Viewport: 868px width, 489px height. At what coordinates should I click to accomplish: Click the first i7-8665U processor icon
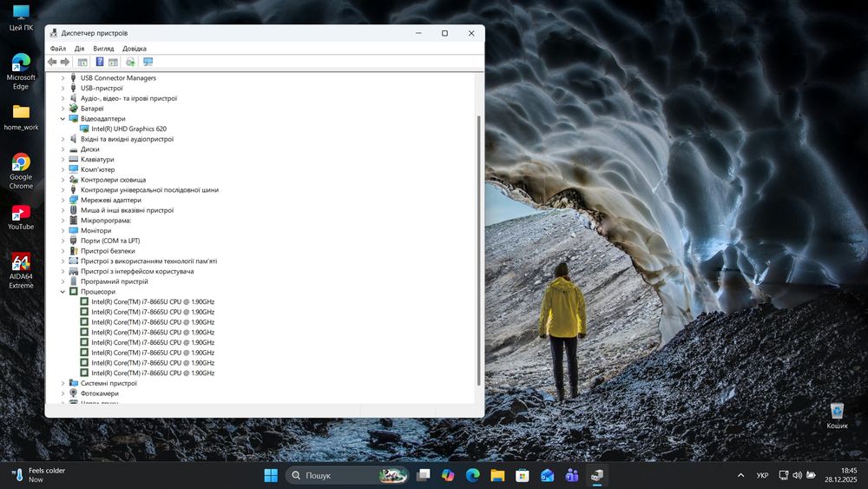pos(84,301)
